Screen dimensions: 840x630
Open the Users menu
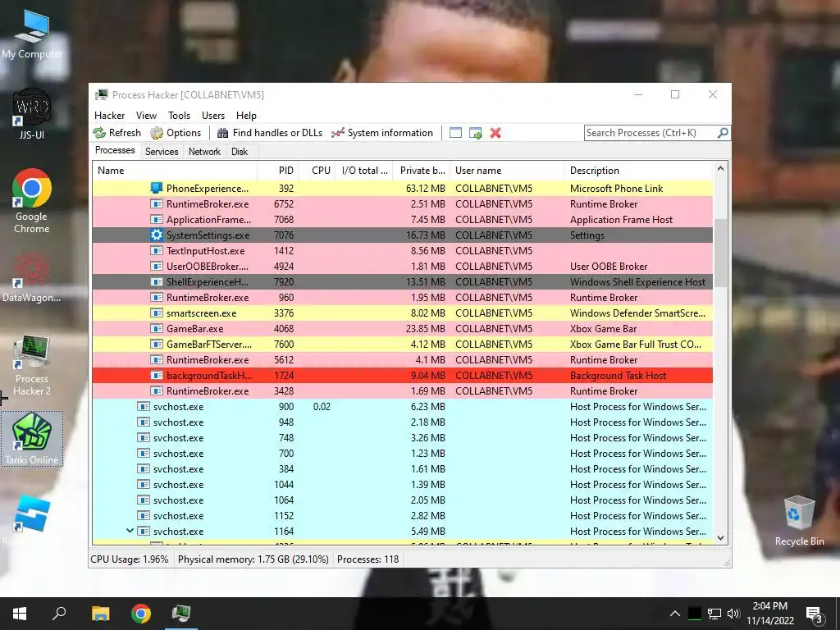(x=213, y=115)
